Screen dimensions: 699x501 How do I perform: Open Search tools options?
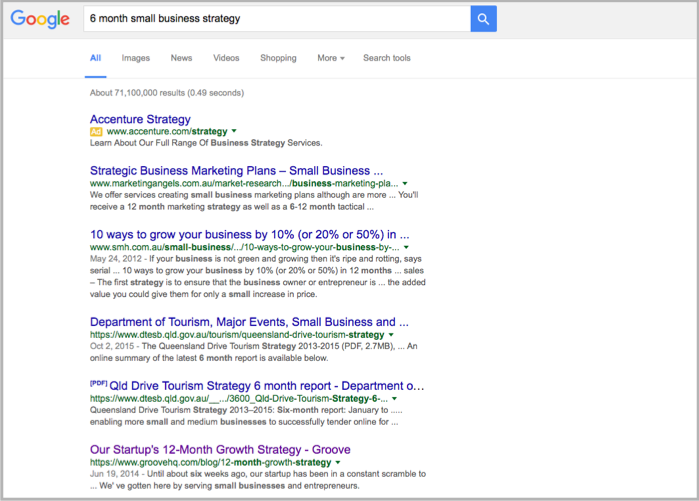pos(387,58)
